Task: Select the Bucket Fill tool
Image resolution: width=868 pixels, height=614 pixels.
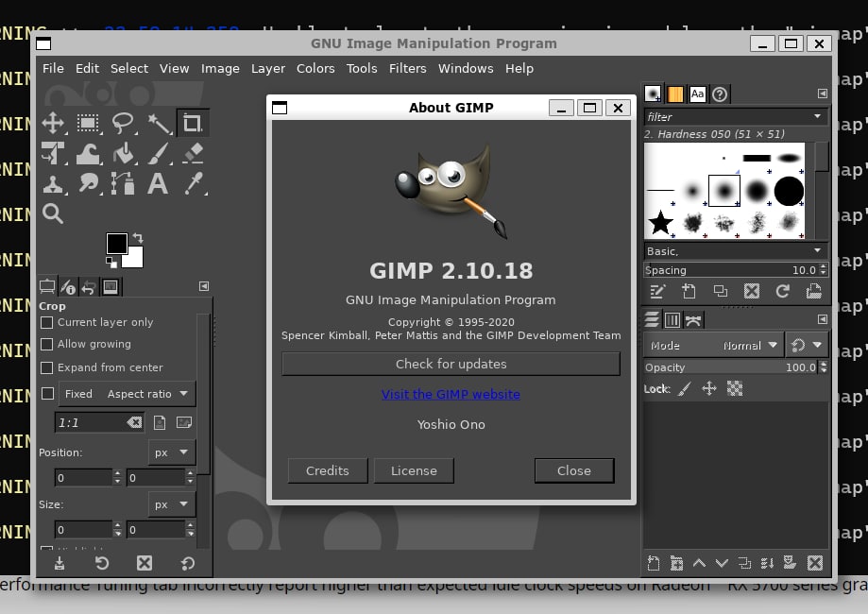Action: pos(123,153)
